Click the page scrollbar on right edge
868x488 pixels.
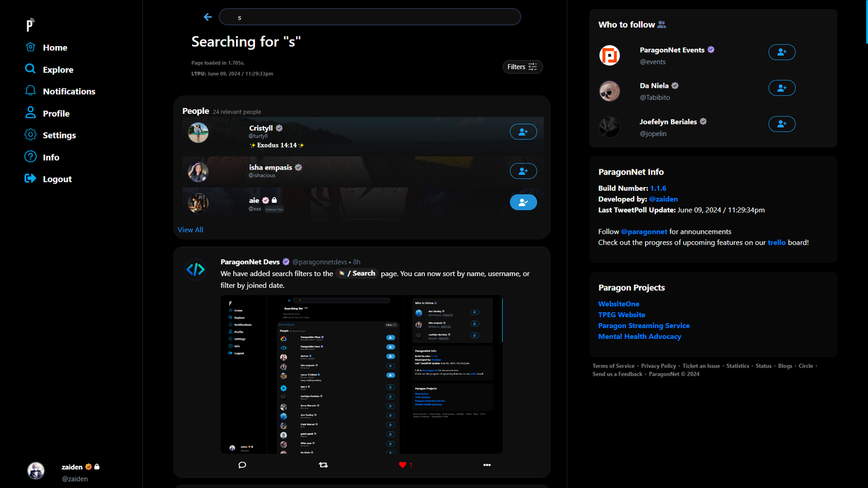click(866, 22)
